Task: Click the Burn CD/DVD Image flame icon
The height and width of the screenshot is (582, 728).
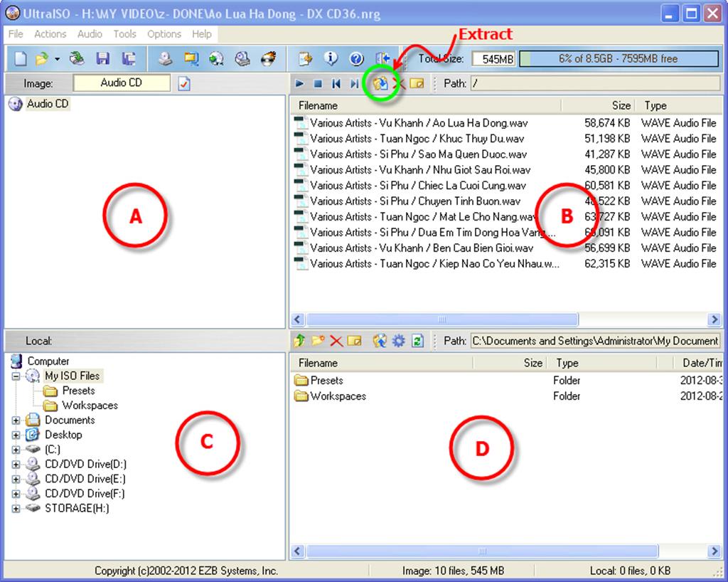Action: [x=268, y=58]
